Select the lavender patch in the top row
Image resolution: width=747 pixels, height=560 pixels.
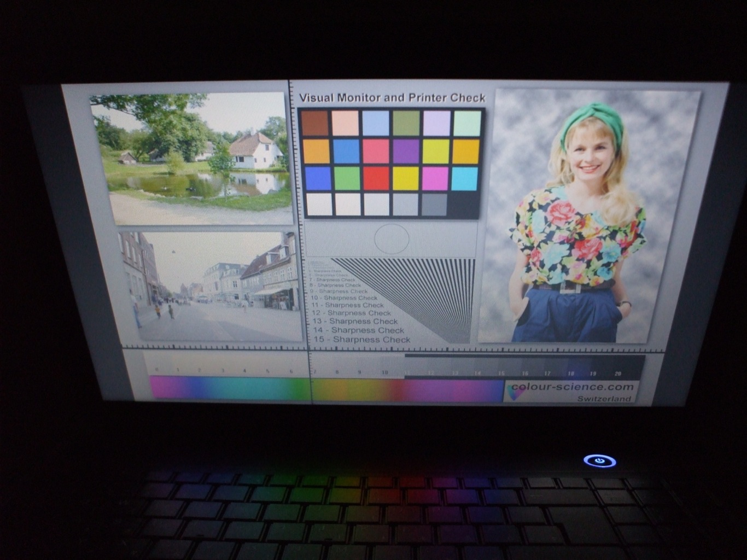coord(436,123)
